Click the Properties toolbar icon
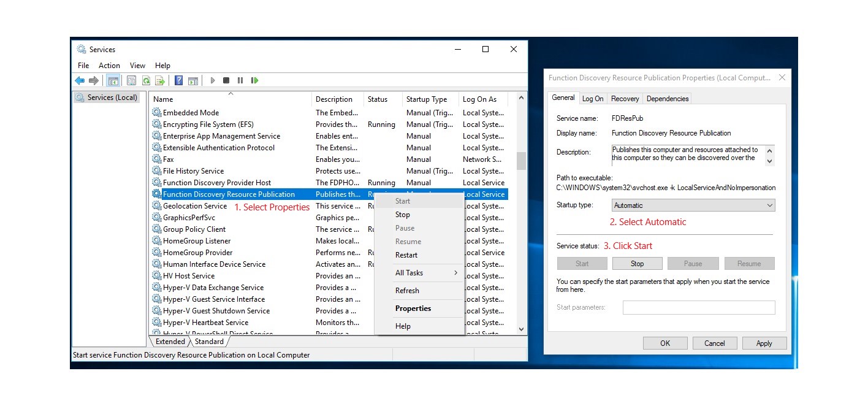This screenshot has height=406, width=868. [131, 80]
